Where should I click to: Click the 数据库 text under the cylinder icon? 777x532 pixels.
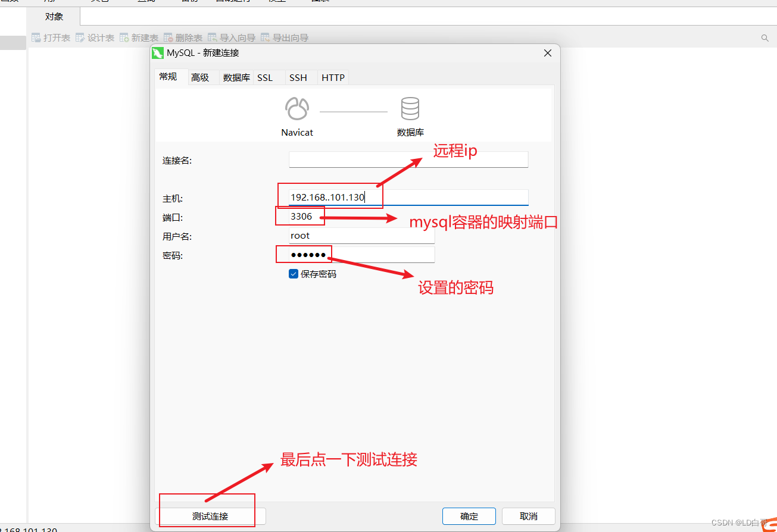pos(410,132)
